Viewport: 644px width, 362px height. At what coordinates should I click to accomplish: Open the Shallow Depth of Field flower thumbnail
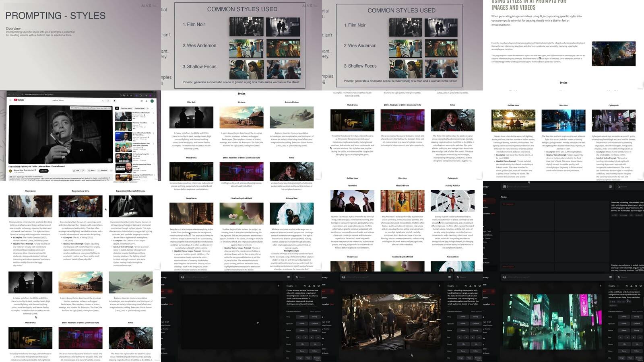click(x=242, y=213)
